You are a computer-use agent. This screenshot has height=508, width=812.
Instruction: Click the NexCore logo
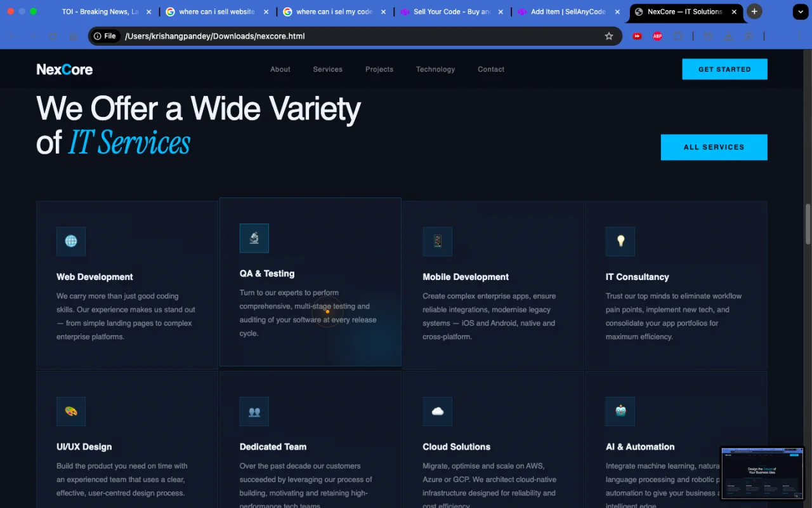coord(65,69)
